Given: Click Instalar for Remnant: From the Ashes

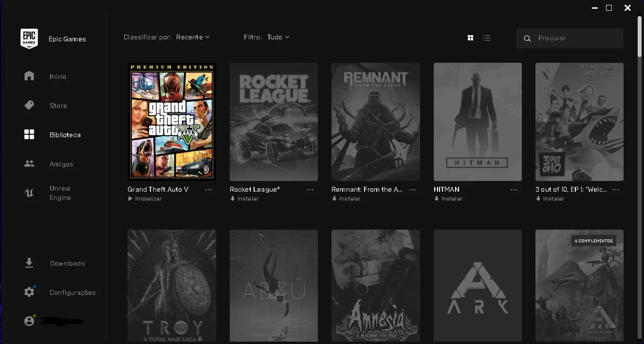Looking at the screenshot, I should point(350,199).
